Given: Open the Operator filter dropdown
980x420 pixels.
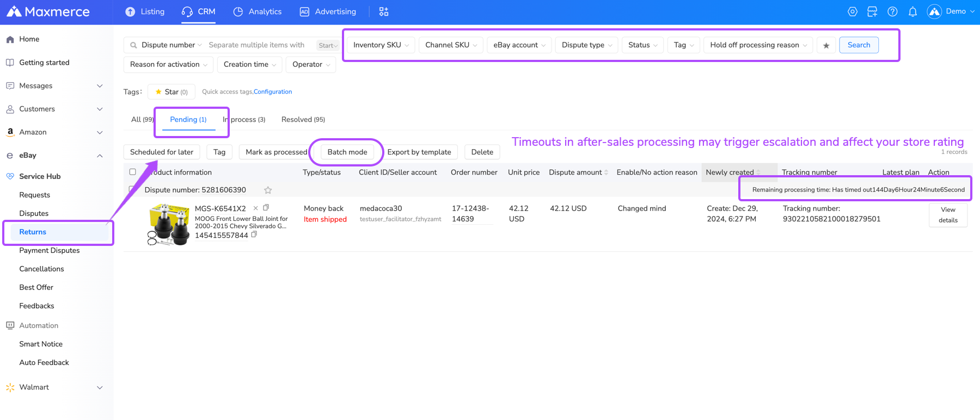Looking at the screenshot, I should tap(311, 65).
